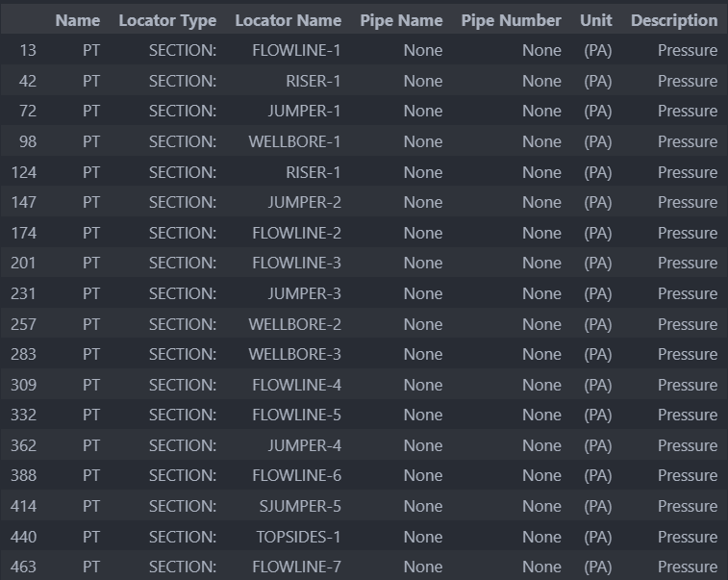The width and height of the screenshot is (728, 580).
Task: Click (PA) unit in row 309
Action: coord(598,385)
